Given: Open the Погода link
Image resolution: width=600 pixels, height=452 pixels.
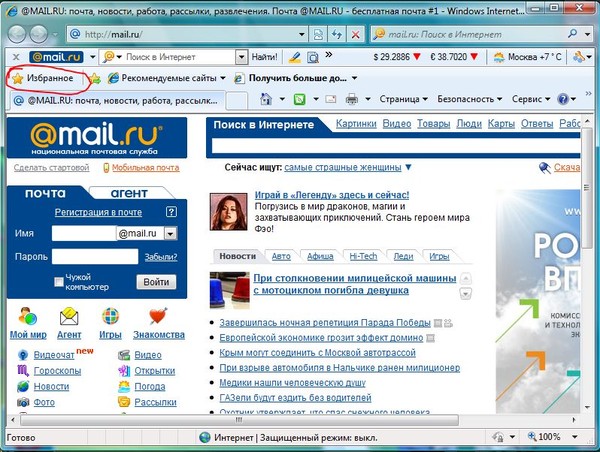Looking at the screenshot, I should coord(150,387).
